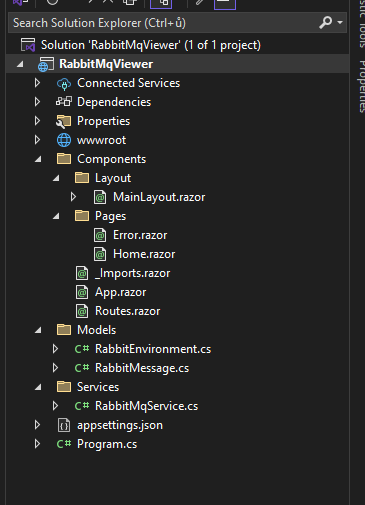Select the RabbitMessage.cs file name

(142, 368)
